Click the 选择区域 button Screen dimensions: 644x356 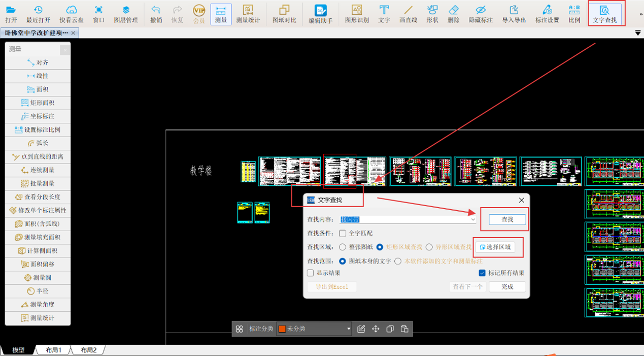pos(495,247)
